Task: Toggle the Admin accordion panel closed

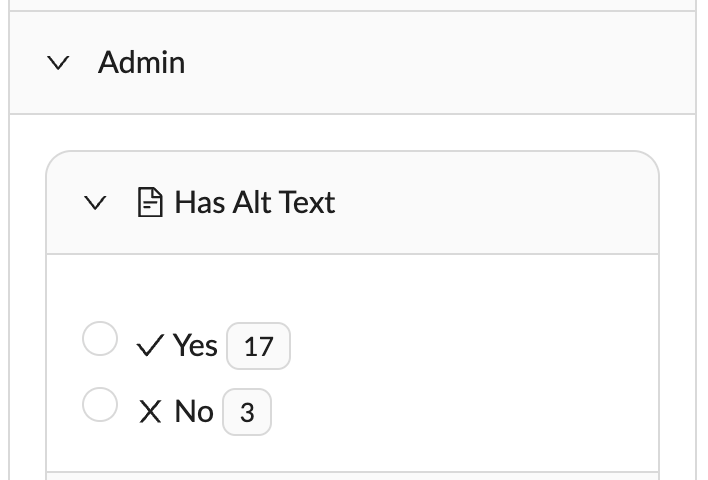Action: (x=58, y=63)
